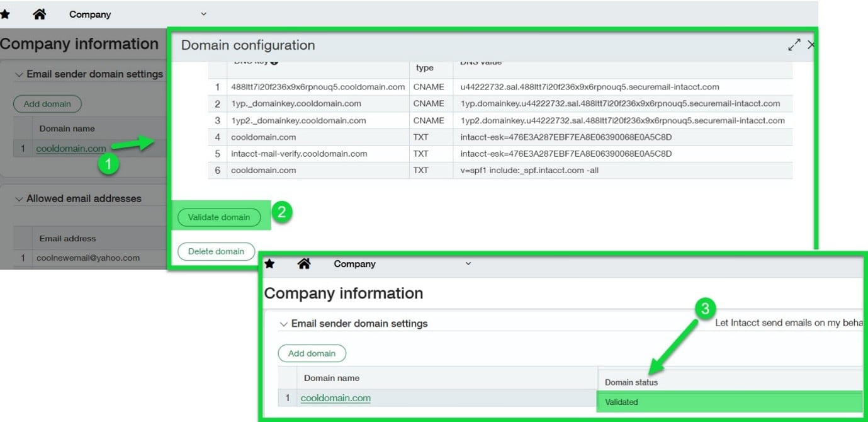Click Add domain in the validated-status page

pyautogui.click(x=312, y=353)
